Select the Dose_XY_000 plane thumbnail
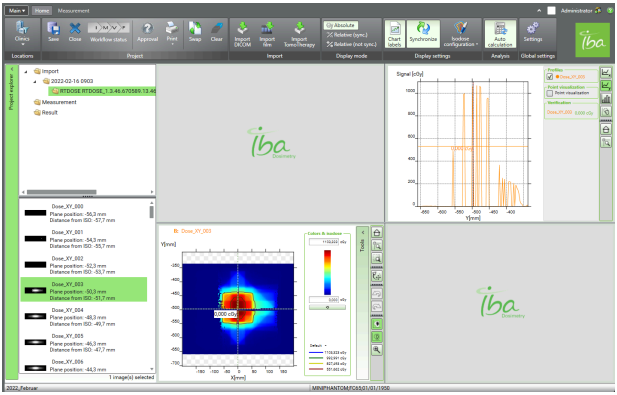 coord(35,213)
